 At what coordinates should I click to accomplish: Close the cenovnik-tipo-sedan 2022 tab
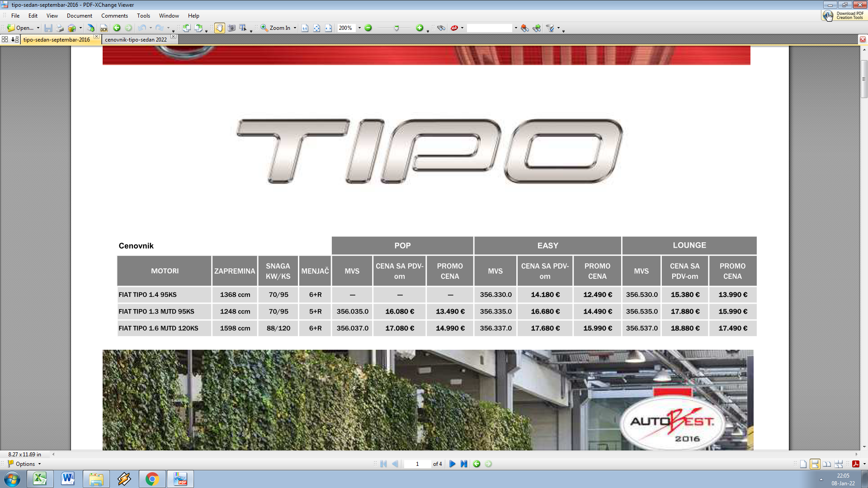pyautogui.click(x=173, y=37)
